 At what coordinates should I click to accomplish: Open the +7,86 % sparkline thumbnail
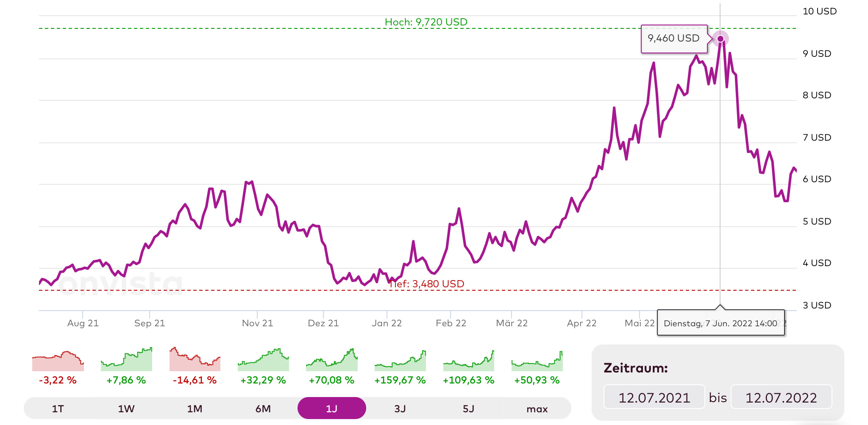(x=126, y=360)
